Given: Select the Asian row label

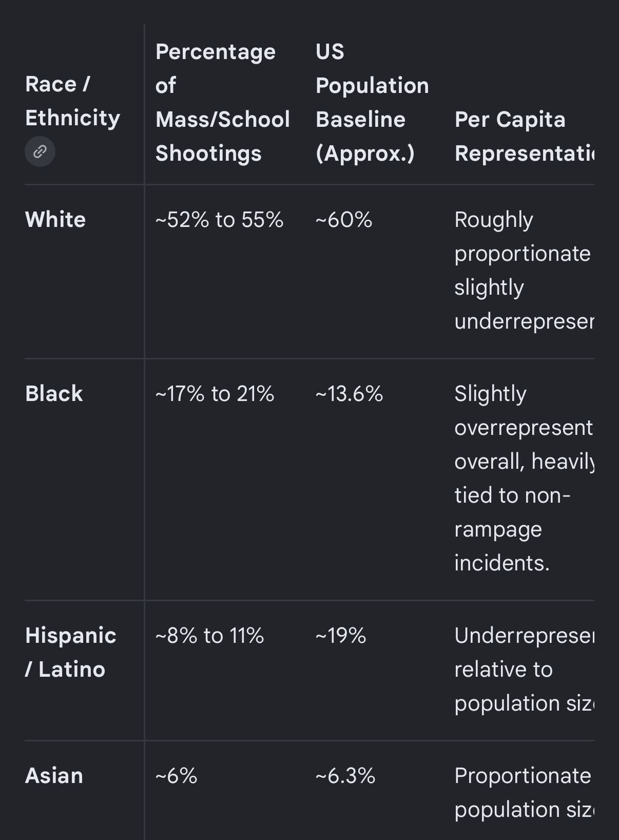Looking at the screenshot, I should [54, 775].
